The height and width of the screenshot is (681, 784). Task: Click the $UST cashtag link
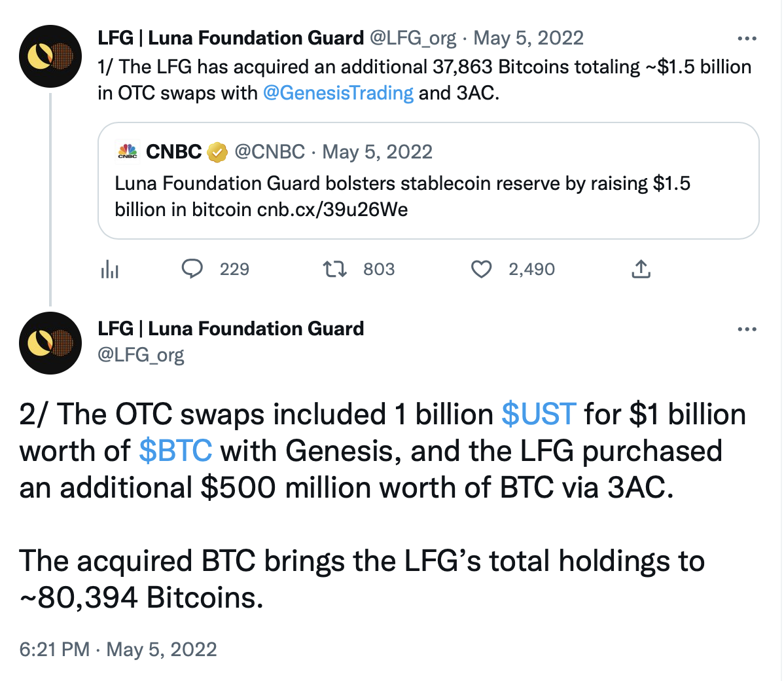pyautogui.click(x=539, y=414)
